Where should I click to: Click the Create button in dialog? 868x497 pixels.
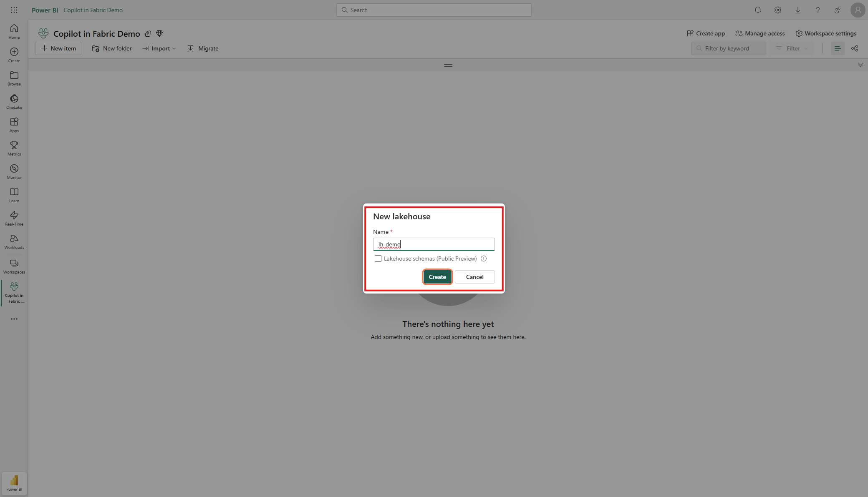[x=437, y=277]
